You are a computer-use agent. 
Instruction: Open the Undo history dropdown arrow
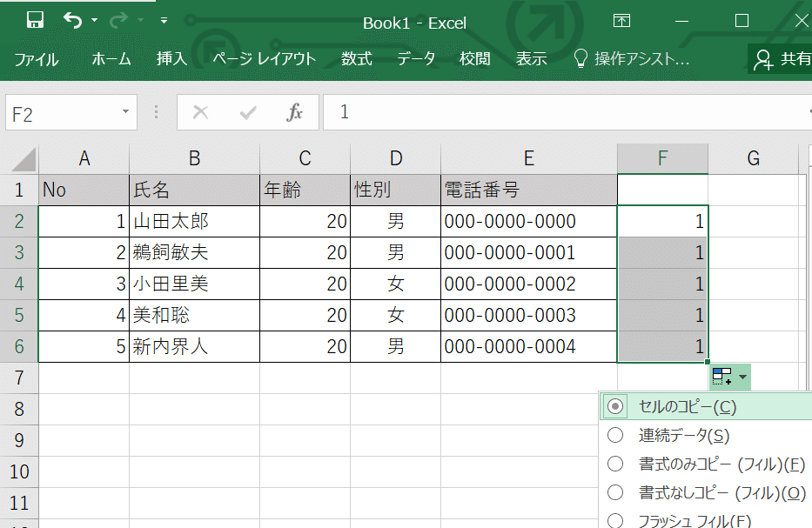tap(94, 20)
